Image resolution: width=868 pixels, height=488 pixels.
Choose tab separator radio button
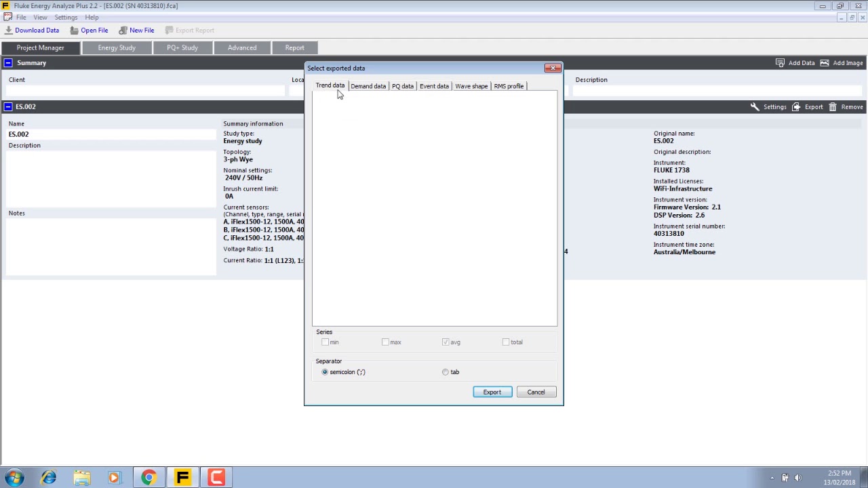(446, 372)
